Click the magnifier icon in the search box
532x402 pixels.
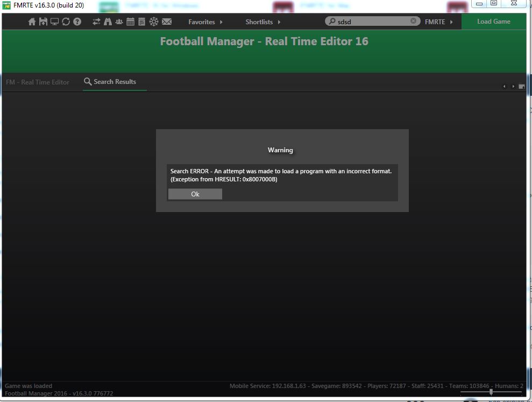332,22
